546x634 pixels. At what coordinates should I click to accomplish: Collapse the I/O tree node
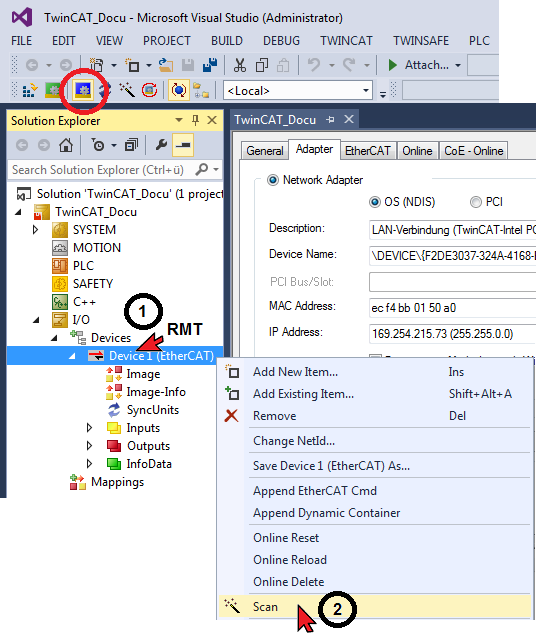(x=36, y=320)
